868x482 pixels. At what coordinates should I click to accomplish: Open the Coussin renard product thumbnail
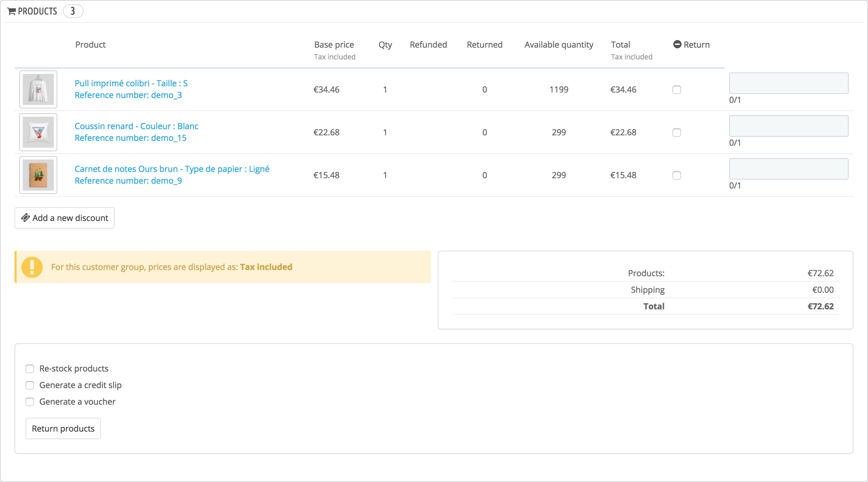[38, 132]
